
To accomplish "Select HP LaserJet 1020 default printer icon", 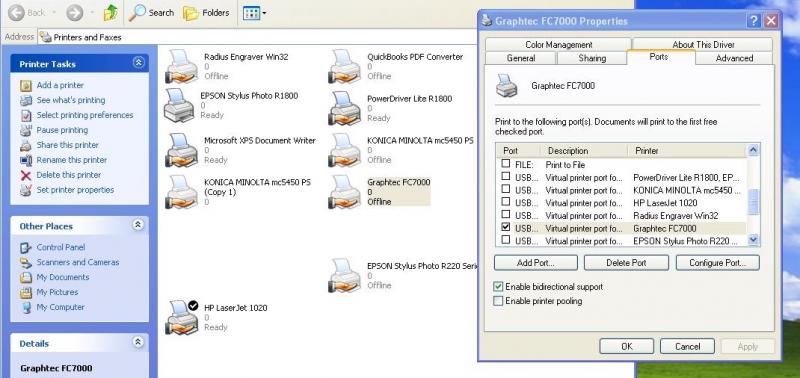I will 181,317.
